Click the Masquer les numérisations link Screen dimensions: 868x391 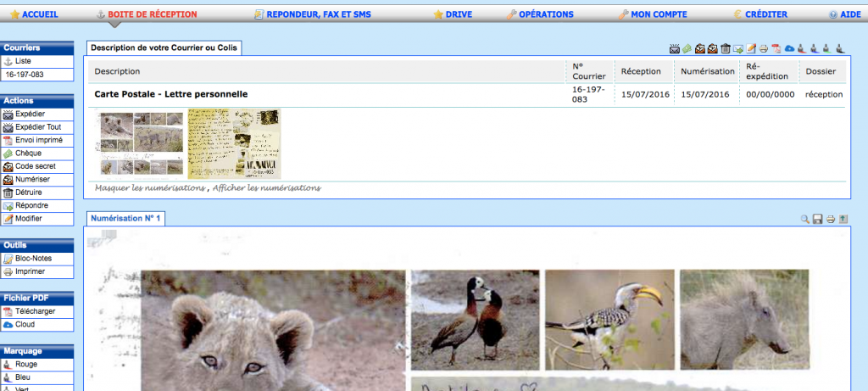[150, 187]
